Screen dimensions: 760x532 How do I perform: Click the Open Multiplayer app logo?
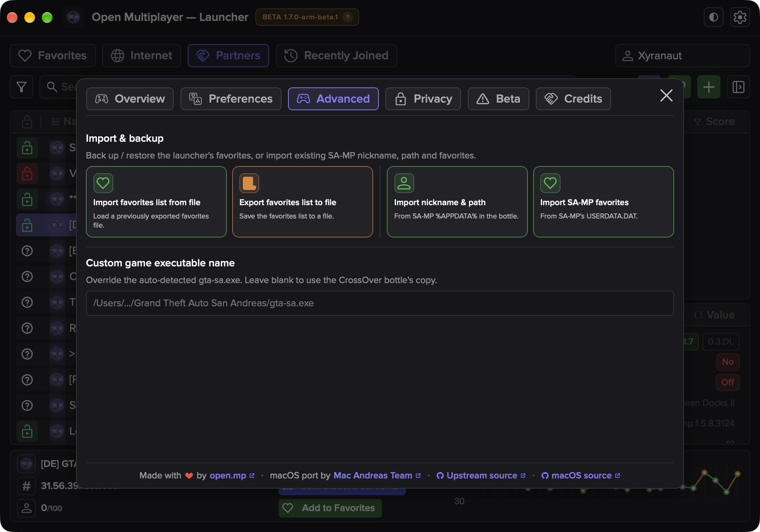pyautogui.click(x=73, y=17)
